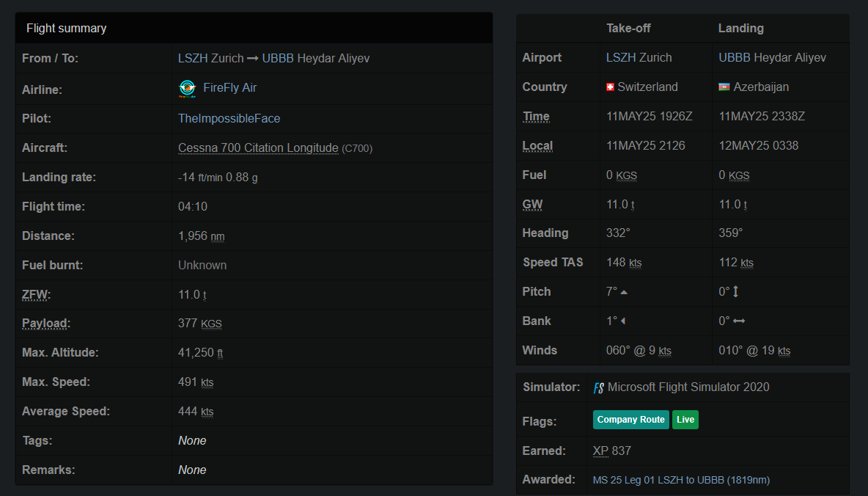Click UBBB Heydar Aliyev in the landing column
Viewport: 868px width, 496px height.
tap(772, 57)
